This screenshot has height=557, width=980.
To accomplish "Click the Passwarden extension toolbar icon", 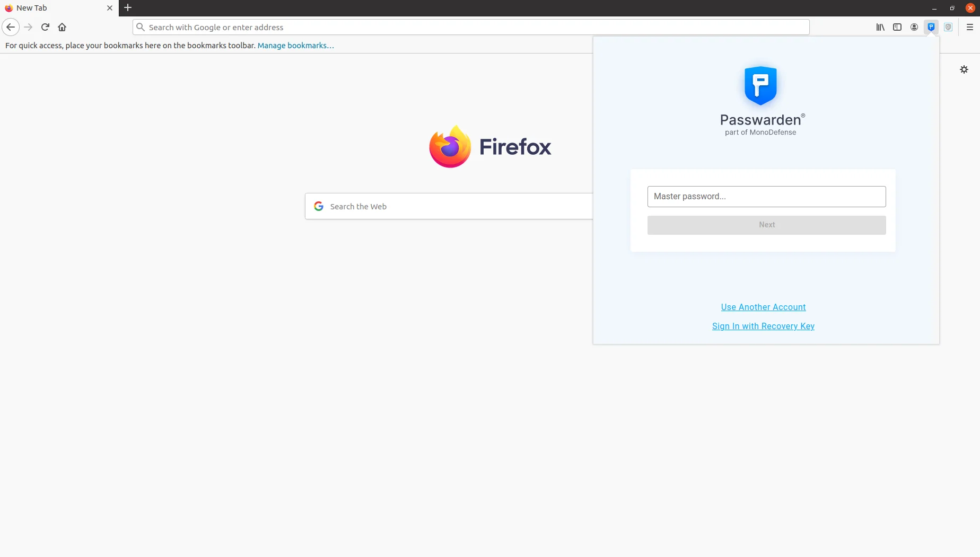I will pyautogui.click(x=931, y=27).
